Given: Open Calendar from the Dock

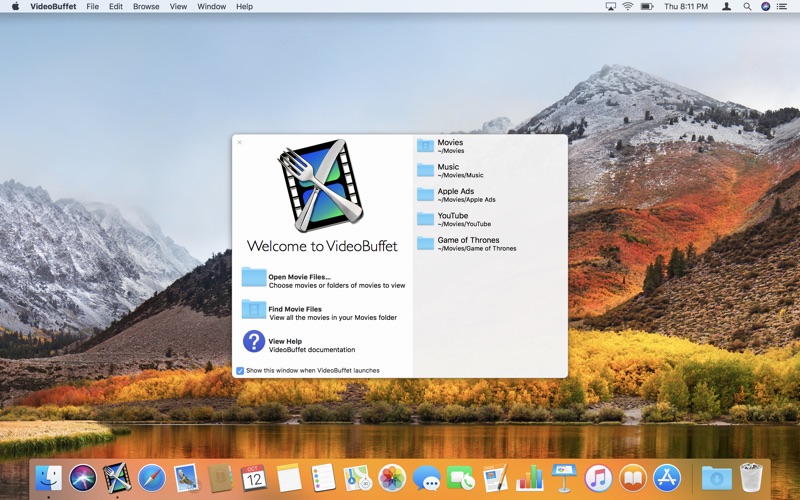Looking at the screenshot, I should coord(254,478).
